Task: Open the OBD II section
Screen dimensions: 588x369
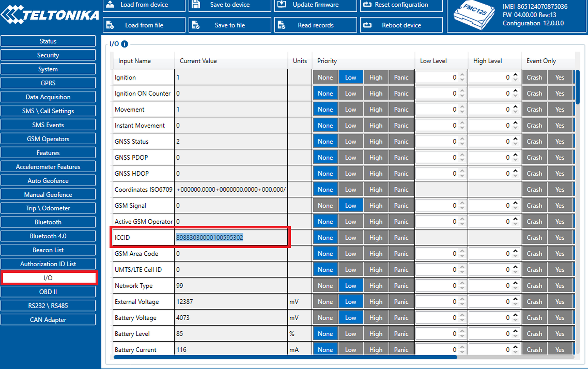Action: (x=48, y=292)
